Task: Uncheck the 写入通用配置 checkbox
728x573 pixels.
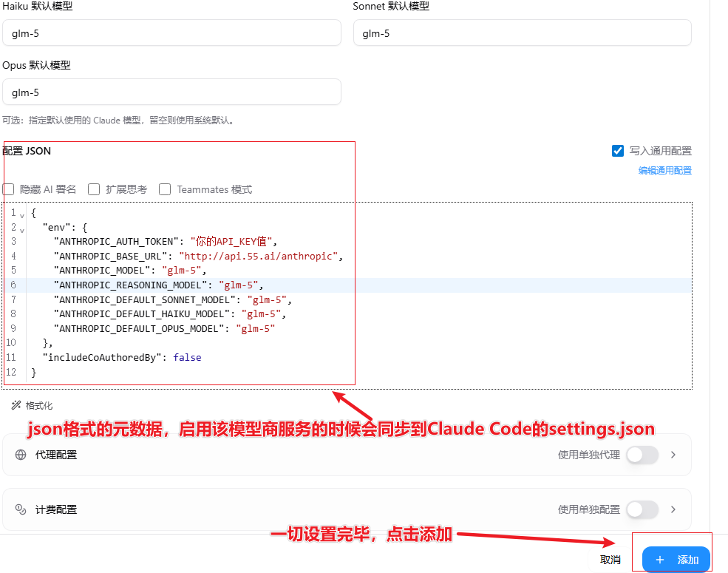Action: (x=617, y=151)
